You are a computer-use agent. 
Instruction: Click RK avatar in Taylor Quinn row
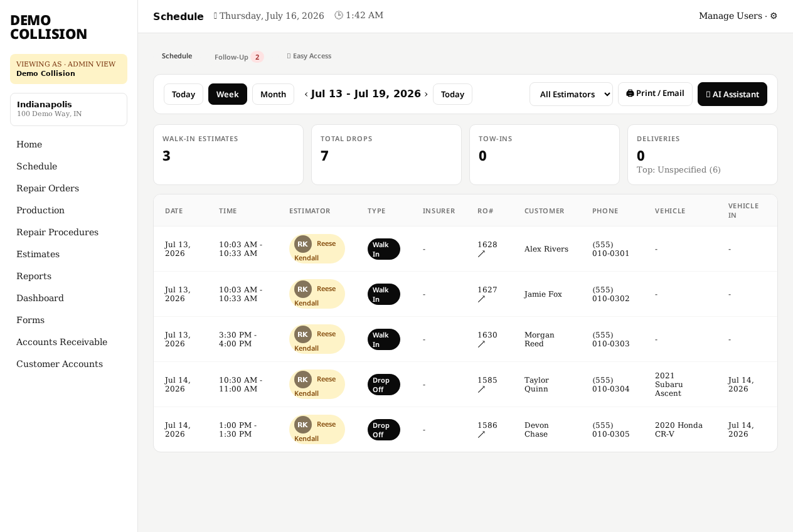(x=303, y=380)
